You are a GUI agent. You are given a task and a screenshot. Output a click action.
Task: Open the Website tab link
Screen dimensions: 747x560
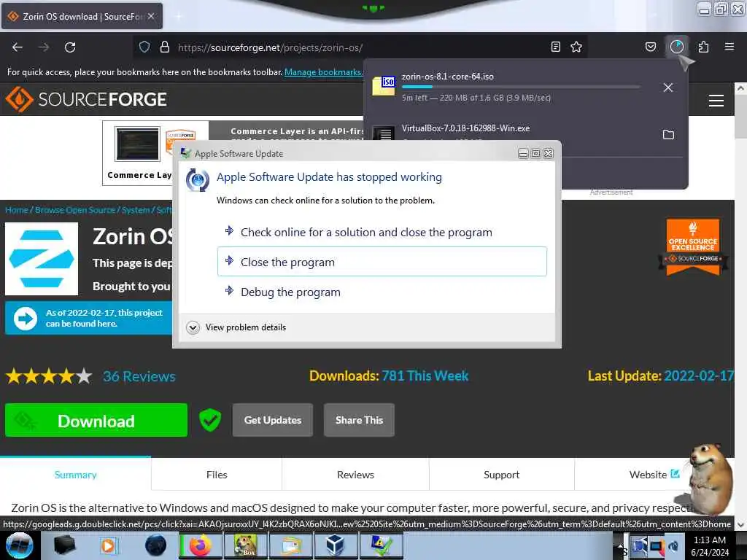[x=654, y=474]
